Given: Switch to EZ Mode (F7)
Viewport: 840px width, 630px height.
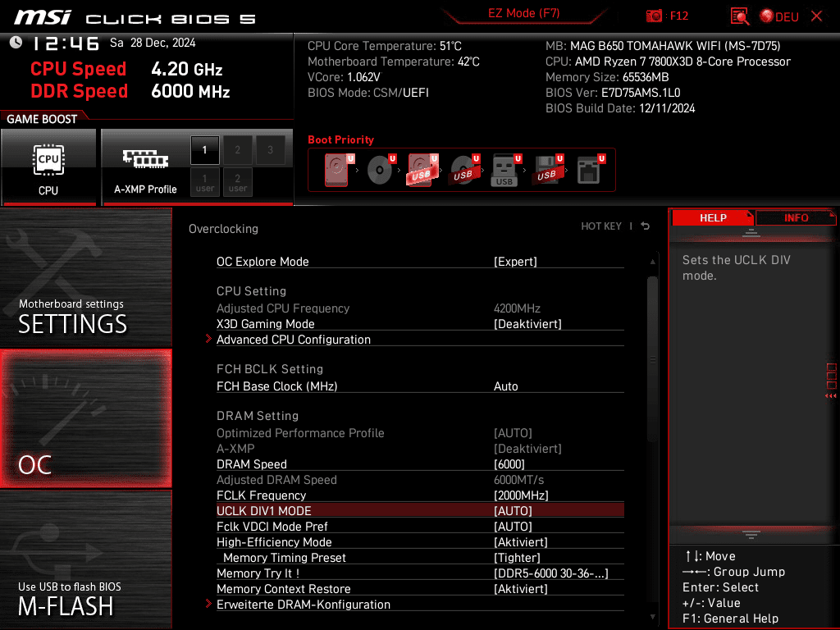Looking at the screenshot, I should [524, 13].
